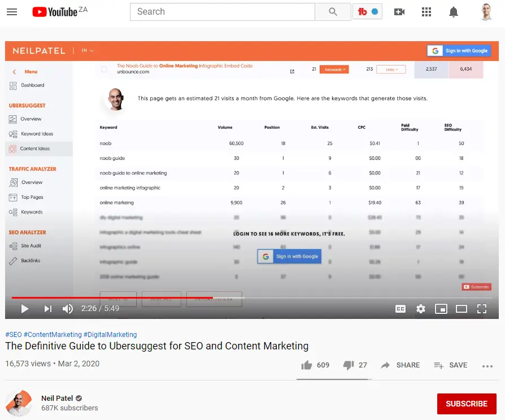Click the #ContentMarketing hashtag link
The width and height of the screenshot is (505, 420).
[53, 334]
